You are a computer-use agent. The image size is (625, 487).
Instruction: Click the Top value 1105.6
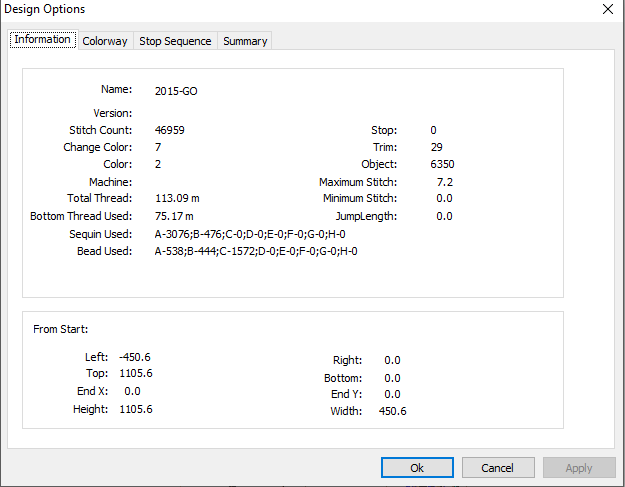point(136,373)
